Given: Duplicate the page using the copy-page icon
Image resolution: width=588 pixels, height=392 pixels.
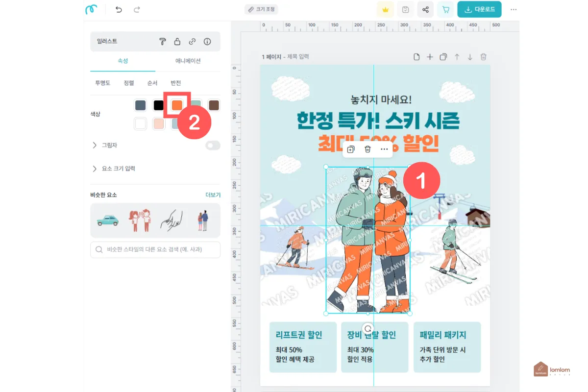Looking at the screenshot, I should click(x=443, y=57).
